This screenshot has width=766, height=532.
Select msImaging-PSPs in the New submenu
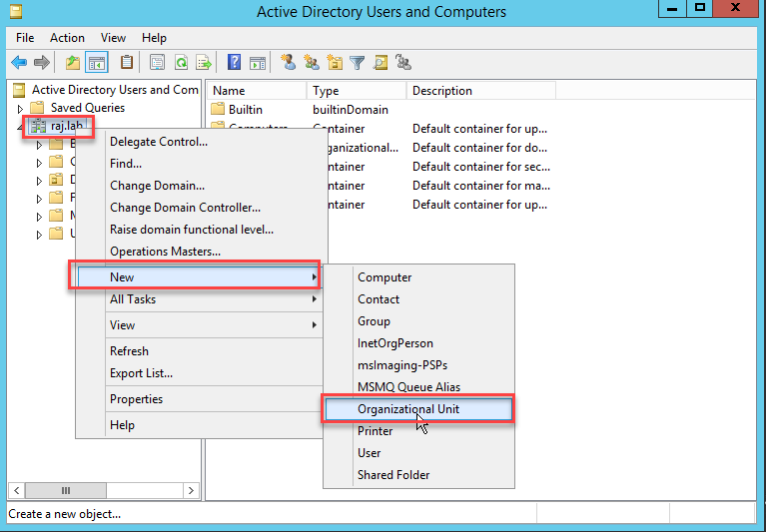418,365
